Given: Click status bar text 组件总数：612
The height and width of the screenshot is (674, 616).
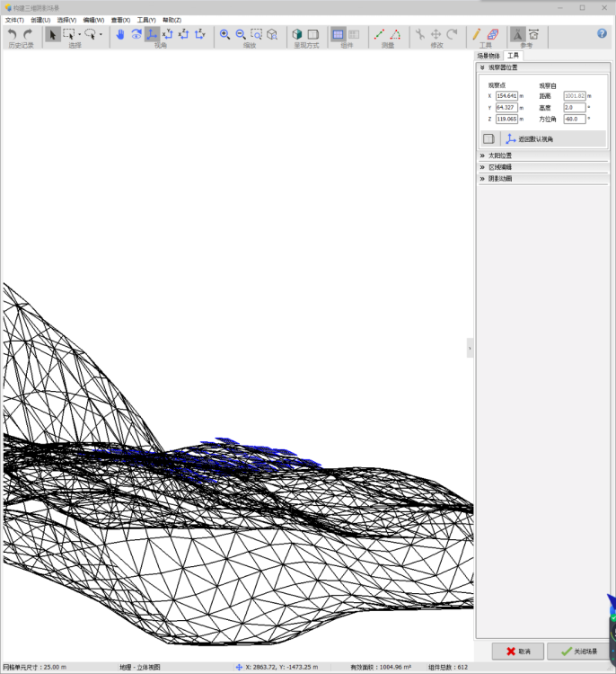Looking at the screenshot, I should [x=448, y=667].
